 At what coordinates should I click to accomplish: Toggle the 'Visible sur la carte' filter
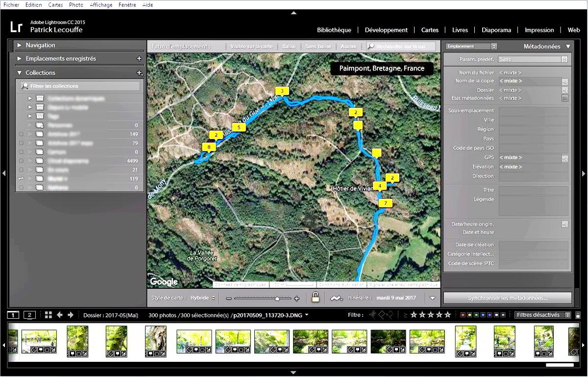pos(251,47)
